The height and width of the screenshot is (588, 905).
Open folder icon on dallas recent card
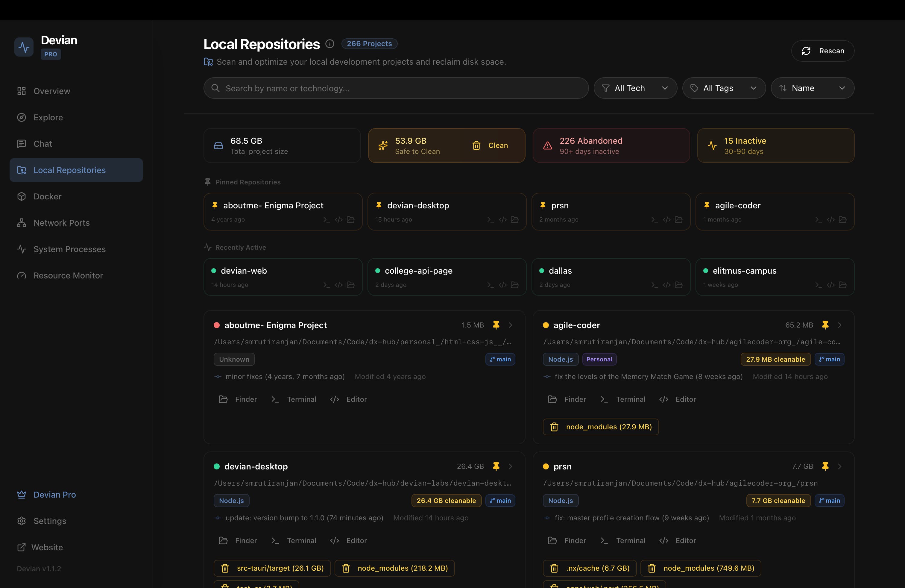679,285
